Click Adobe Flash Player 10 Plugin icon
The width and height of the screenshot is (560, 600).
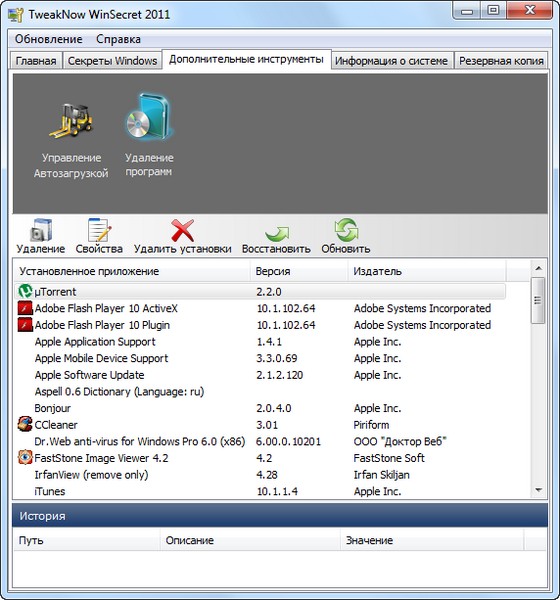coord(25,325)
